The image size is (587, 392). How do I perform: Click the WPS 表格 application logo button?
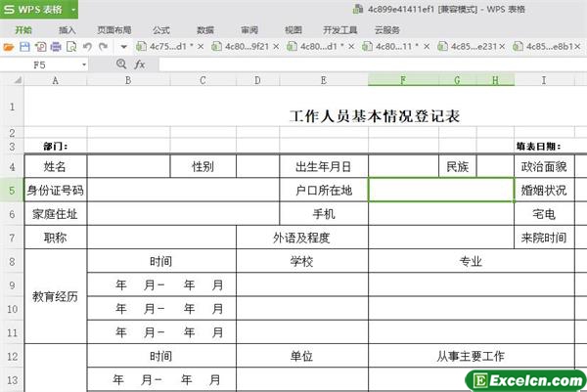point(33,9)
